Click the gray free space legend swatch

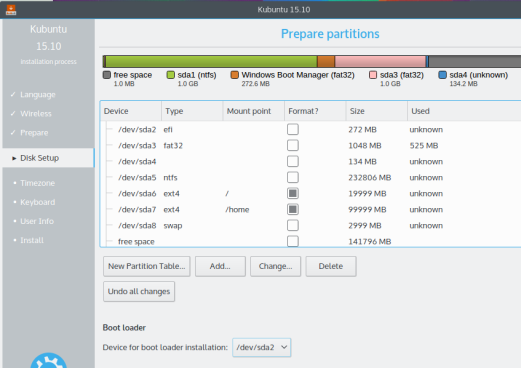pos(107,75)
